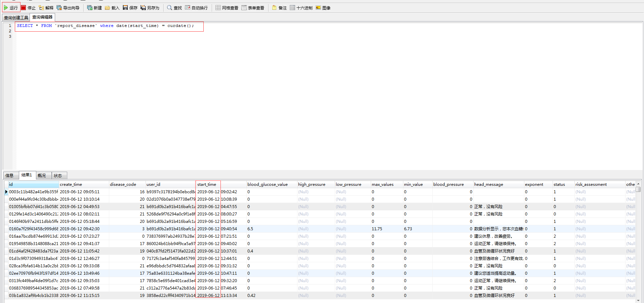
Task: Open the 导出向导 export wizard
Action: tap(68, 7)
